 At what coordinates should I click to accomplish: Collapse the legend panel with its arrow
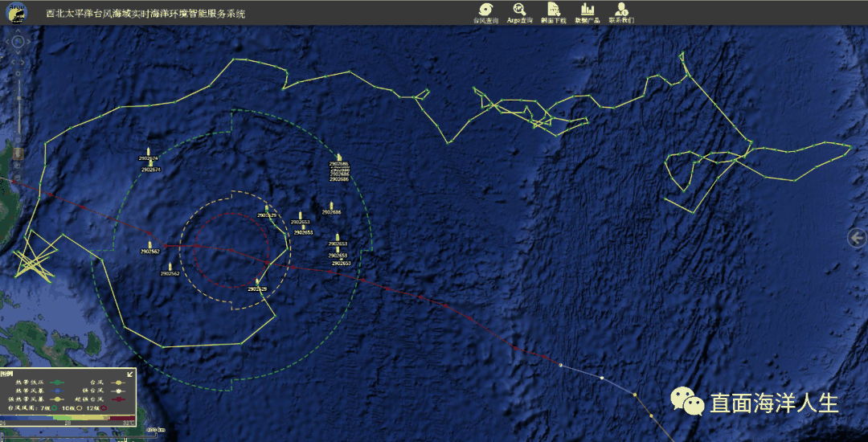(x=130, y=374)
